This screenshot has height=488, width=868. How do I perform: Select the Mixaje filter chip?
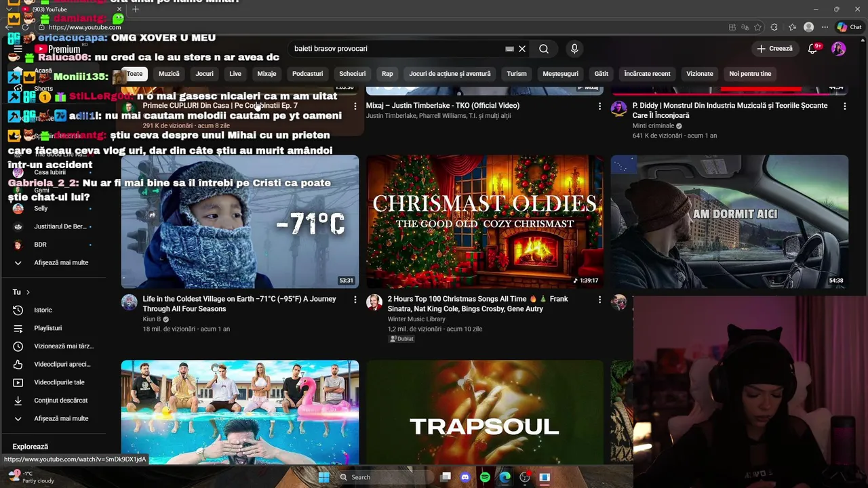[267, 74]
